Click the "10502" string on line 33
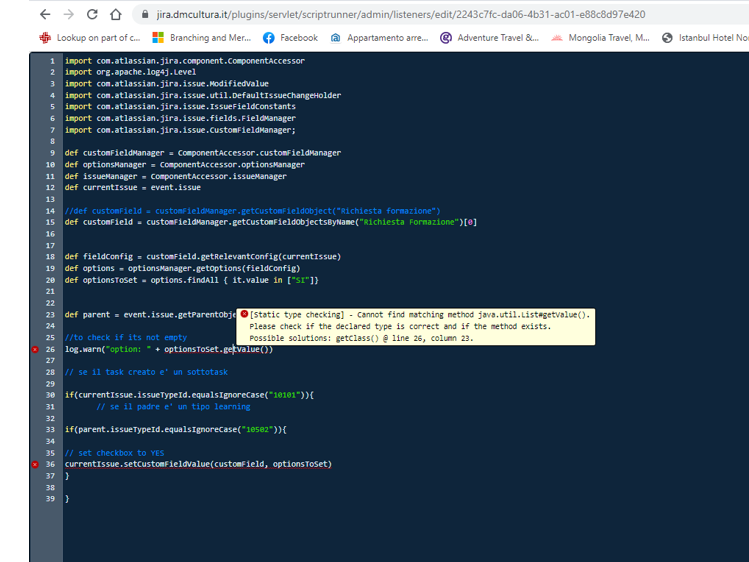 click(259, 429)
